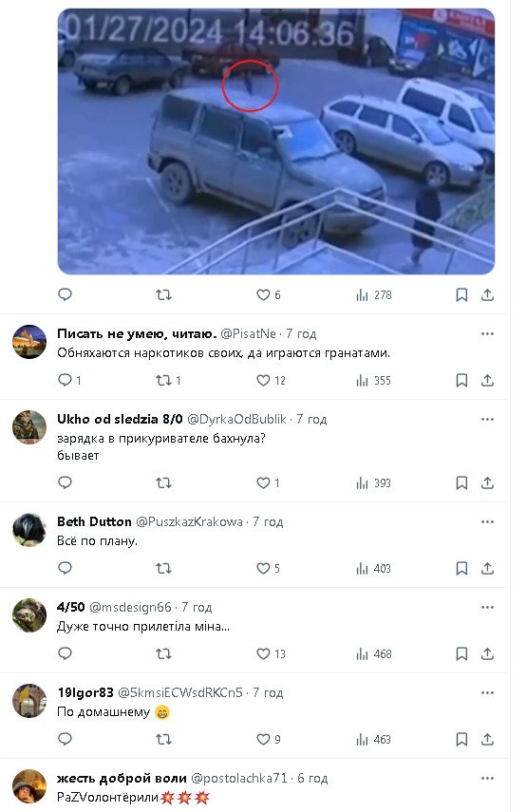Viewport: 527px width, 812px height.
Task: Open three-dot menu on the Beth Dutton reply
Action: [487, 522]
